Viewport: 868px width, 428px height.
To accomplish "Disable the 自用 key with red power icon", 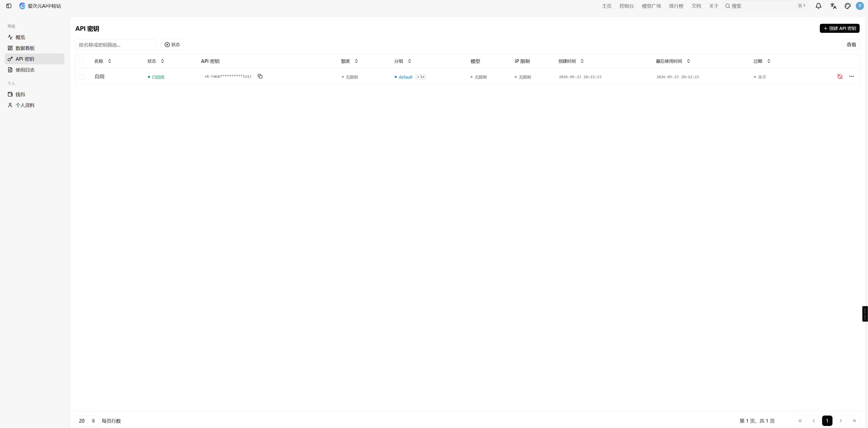I will pyautogui.click(x=840, y=77).
